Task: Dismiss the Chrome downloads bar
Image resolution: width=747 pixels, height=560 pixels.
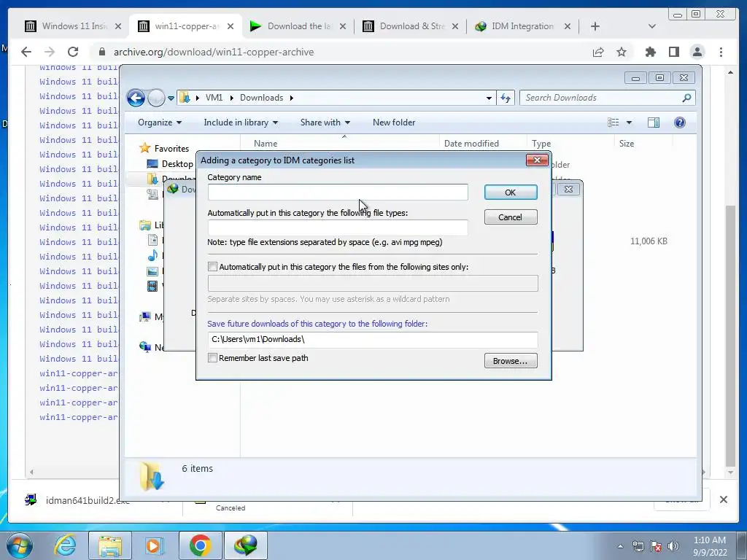Action: click(723, 499)
